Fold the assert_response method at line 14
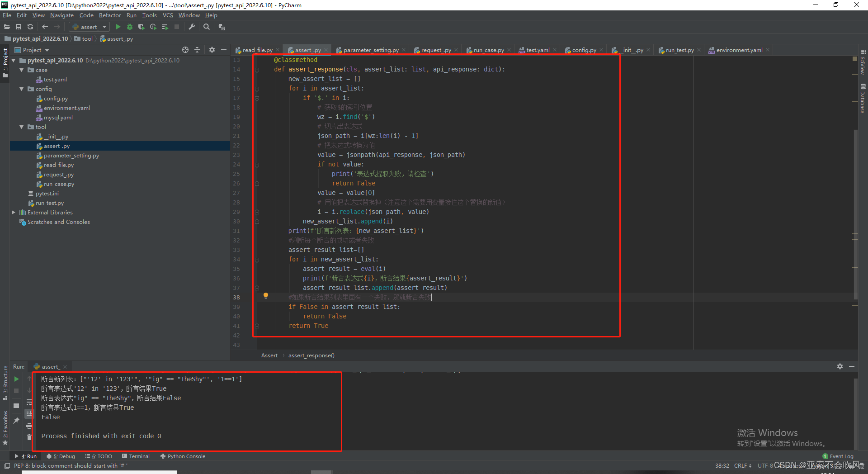Screen dimensions: 868x474 coord(257,69)
